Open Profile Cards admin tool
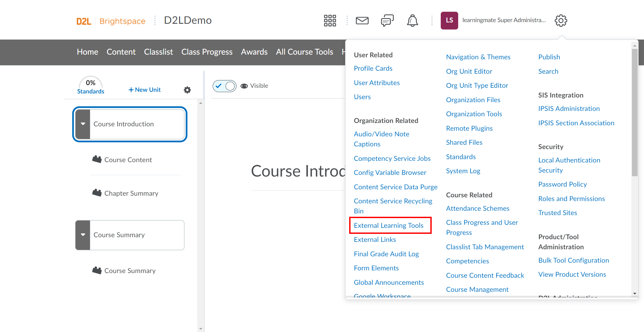The height and width of the screenshot is (332, 644). (373, 68)
